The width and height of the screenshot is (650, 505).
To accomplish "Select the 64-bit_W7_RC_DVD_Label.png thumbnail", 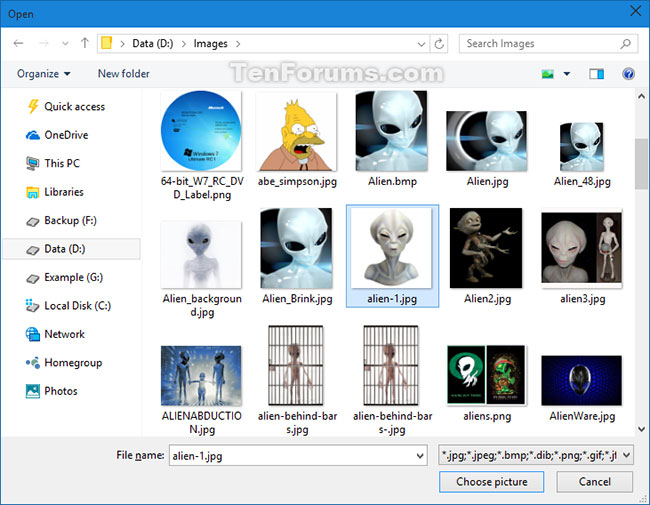I will (x=201, y=131).
